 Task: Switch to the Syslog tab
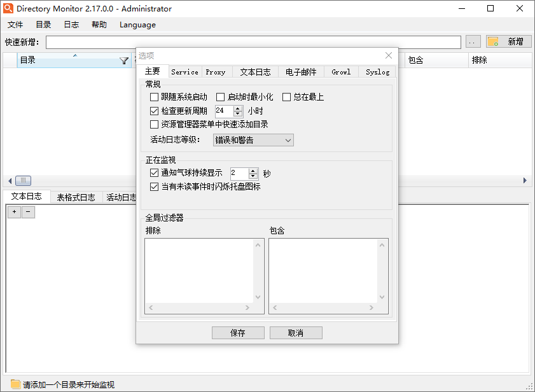(377, 72)
